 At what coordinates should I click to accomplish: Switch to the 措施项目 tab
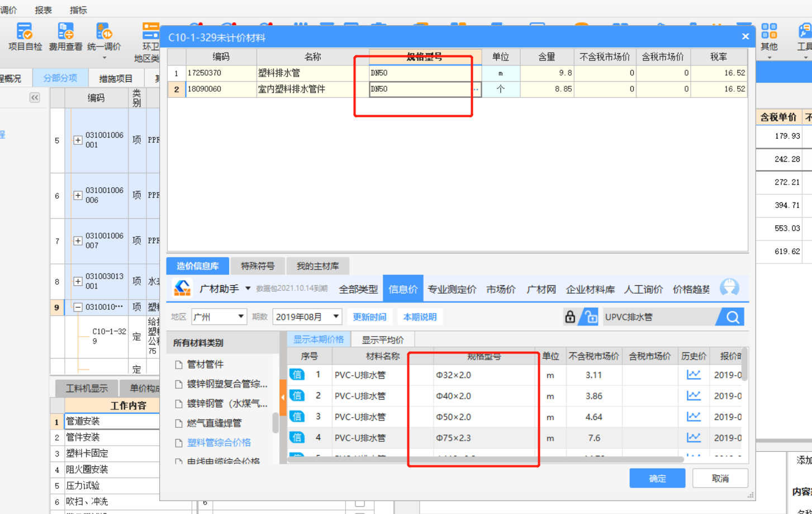[x=116, y=79]
